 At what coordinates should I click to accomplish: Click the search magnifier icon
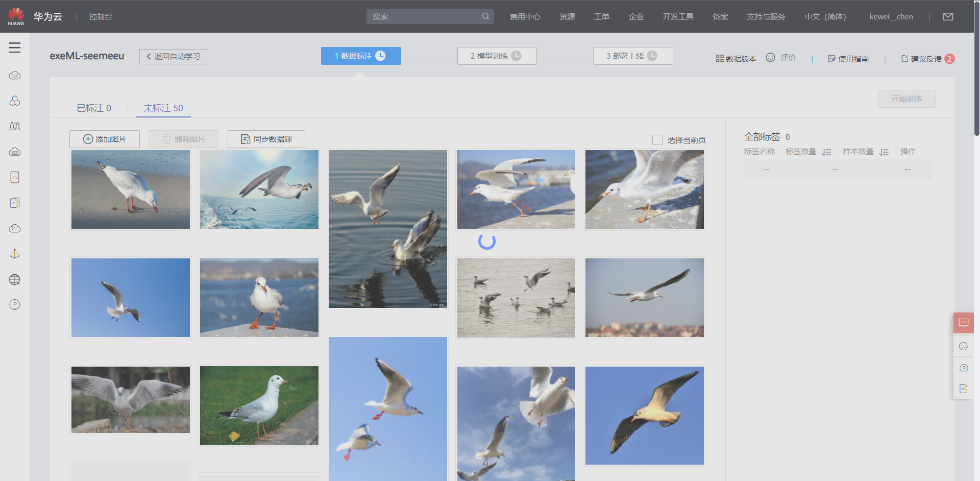[485, 16]
